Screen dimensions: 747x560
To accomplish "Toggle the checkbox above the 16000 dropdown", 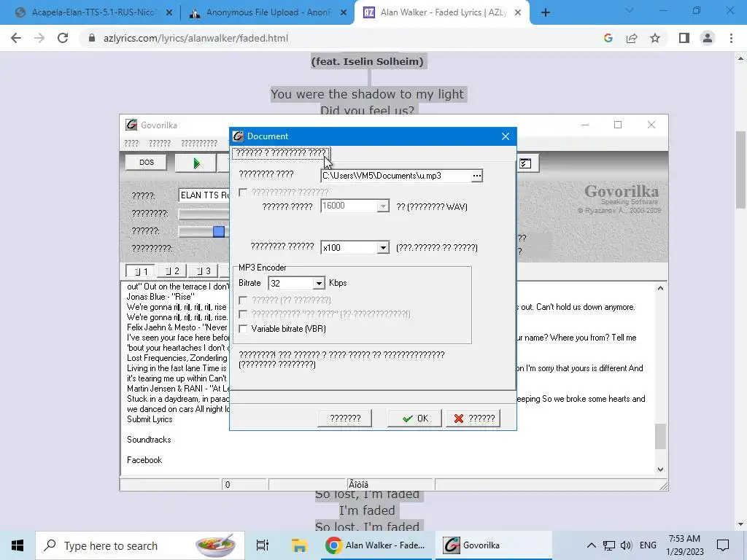I will (x=244, y=192).
